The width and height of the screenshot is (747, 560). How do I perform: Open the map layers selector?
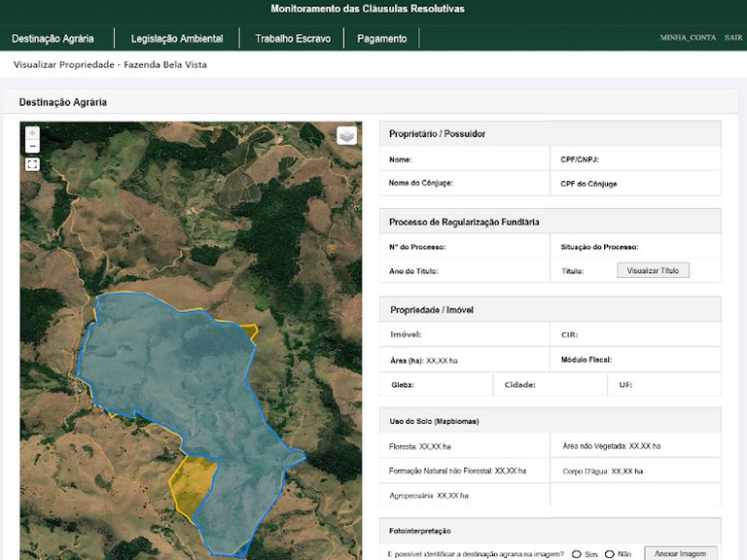pyautogui.click(x=347, y=136)
